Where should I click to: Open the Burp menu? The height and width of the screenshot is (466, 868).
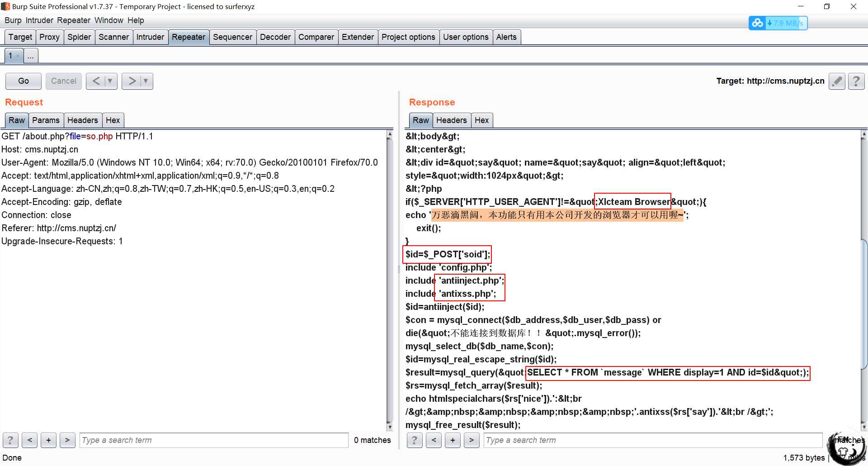coord(13,20)
